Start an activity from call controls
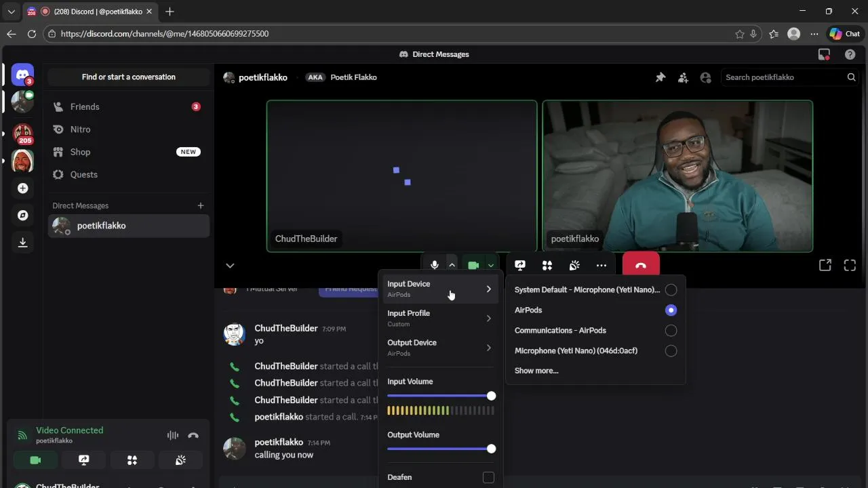Image resolution: width=868 pixels, height=488 pixels. (x=547, y=266)
